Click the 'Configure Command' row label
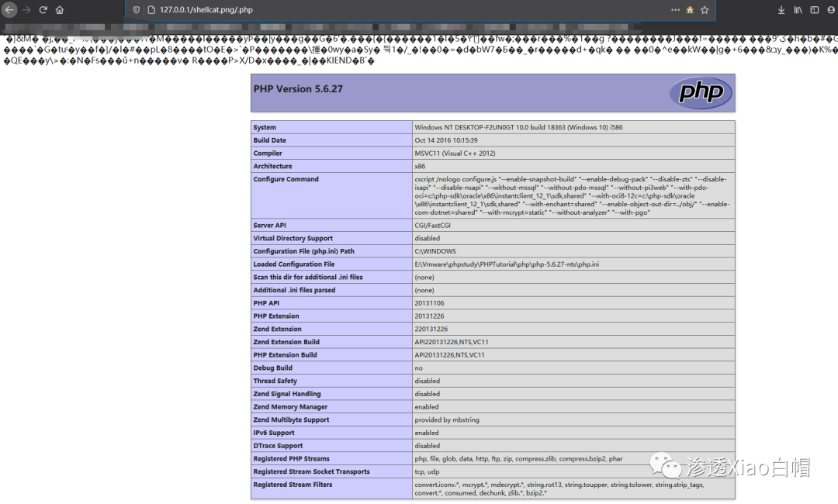This screenshot has height=504, width=838. (286, 179)
